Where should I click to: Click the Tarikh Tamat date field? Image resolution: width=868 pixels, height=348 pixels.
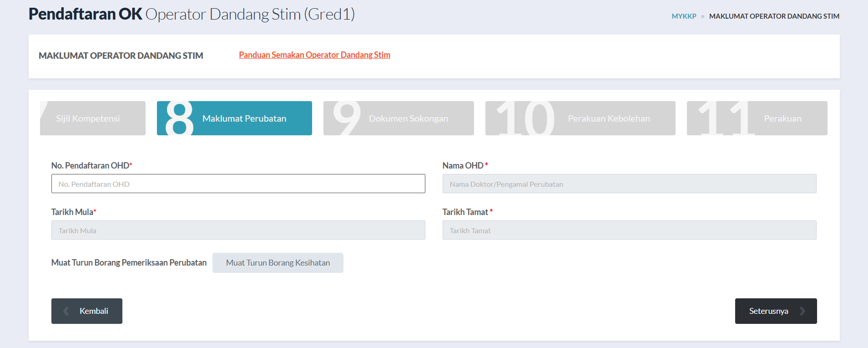[x=629, y=230]
